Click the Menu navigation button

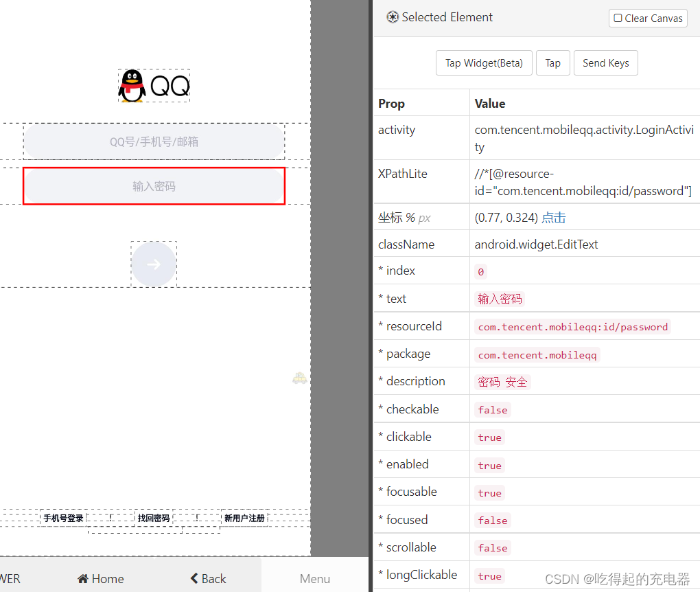click(x=315, y=578)
